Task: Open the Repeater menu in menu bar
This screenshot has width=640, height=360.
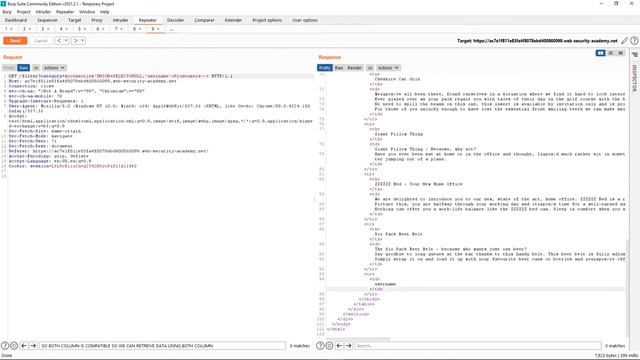Action: [65, 12]
